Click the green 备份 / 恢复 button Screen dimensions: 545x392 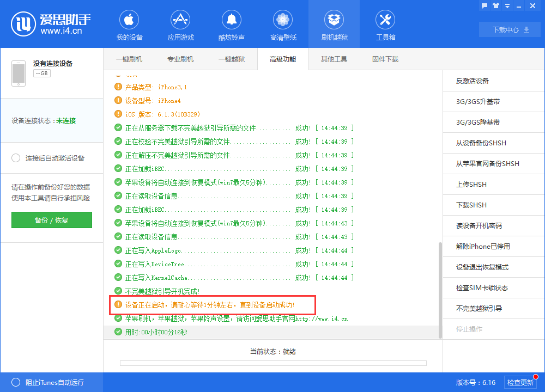tap(52, 220)
